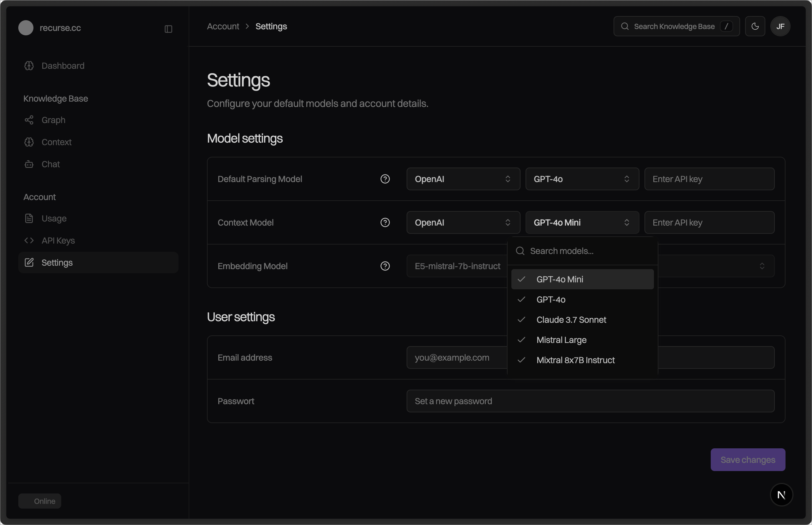Open API Keys in the sidebar
Viewport: 812px width, 525px height.
(x=58, y=241)
